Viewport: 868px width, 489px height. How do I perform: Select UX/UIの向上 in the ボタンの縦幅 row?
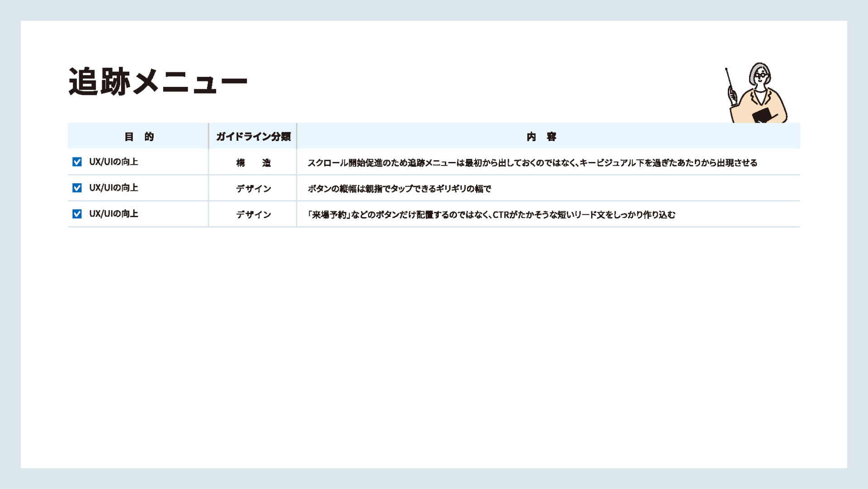113,188
